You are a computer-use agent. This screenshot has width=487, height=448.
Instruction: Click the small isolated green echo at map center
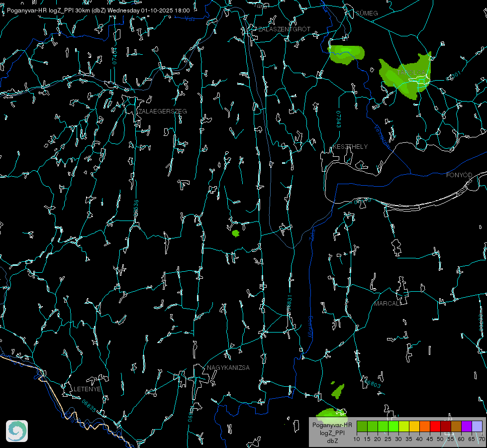tap(236, 233)
